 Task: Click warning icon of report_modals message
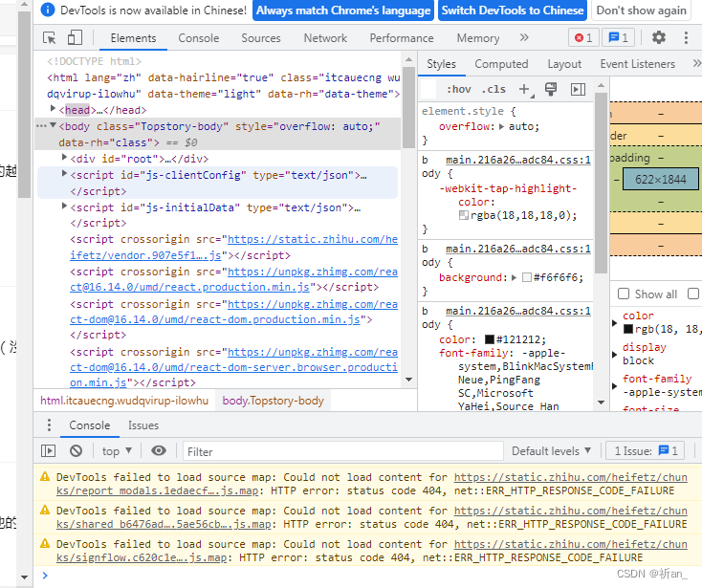click(45, 476)
